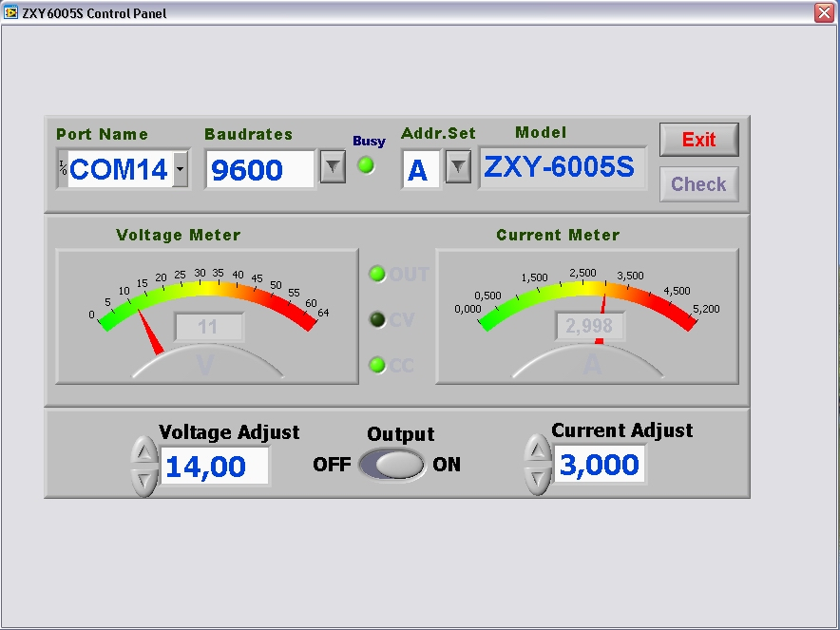Click the LabVIEW icon in title bar
This screenshot has width=840, height=630.
point(11,12)
